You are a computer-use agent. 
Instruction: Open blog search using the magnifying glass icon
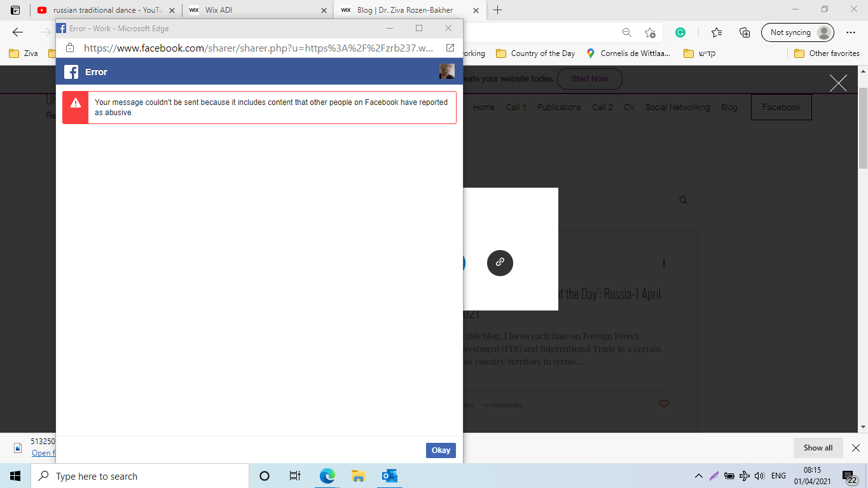[682, 199]
